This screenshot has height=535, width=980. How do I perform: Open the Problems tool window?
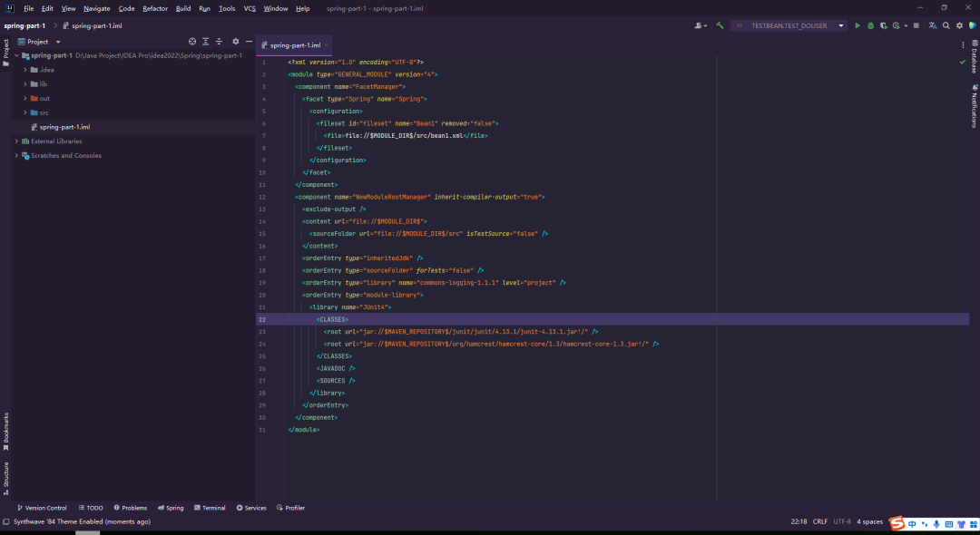point(130,508)
